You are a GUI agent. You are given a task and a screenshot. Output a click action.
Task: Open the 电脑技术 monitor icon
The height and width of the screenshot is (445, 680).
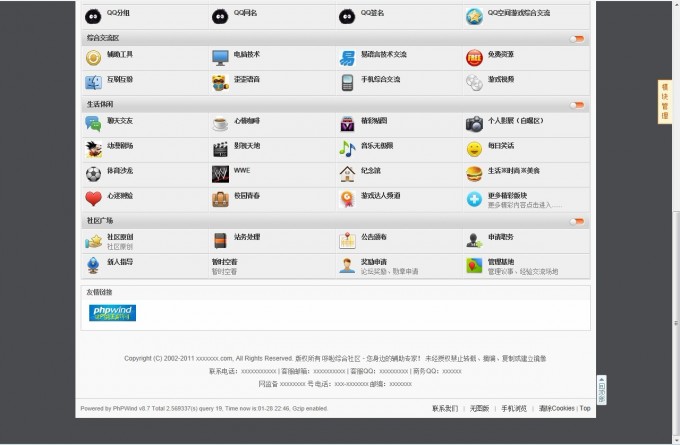coord(220,58)
